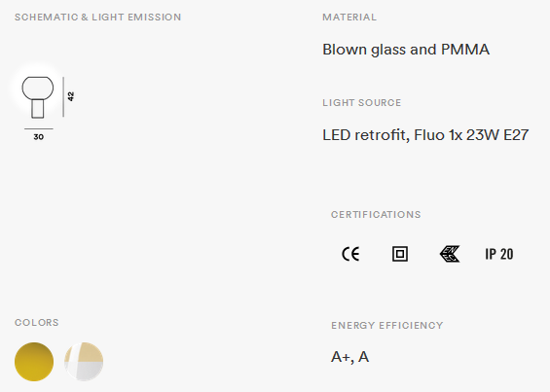Click the Material section heading

(349, 18)
